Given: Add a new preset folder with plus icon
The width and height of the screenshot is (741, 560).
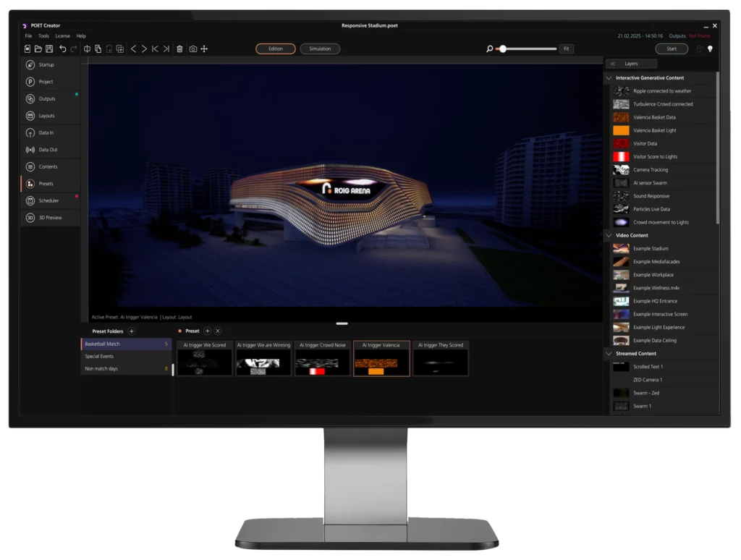Looking at the screenshot, I should (132, 331).
